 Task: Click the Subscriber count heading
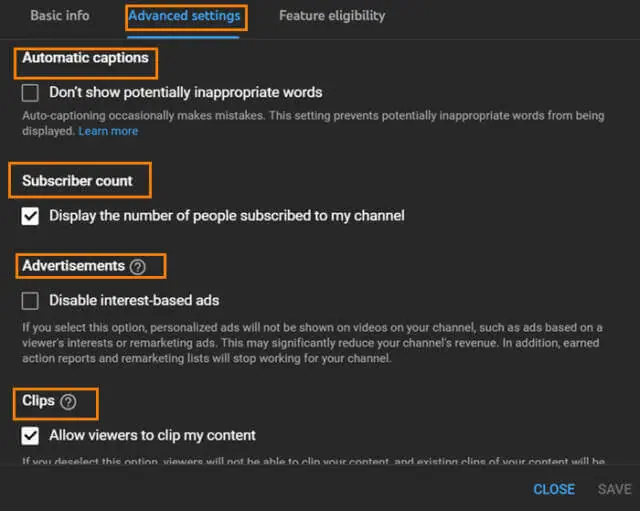pos(78,181)
